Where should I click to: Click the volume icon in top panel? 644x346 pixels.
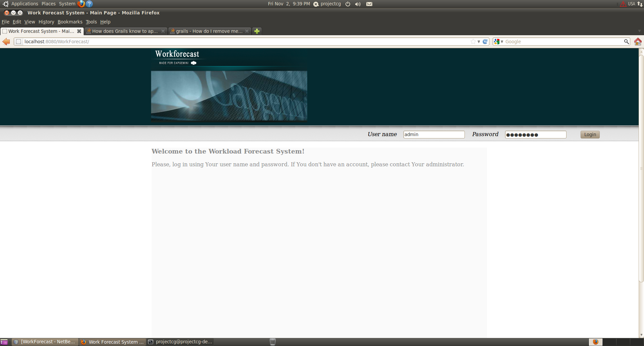(x=358, y=4)
